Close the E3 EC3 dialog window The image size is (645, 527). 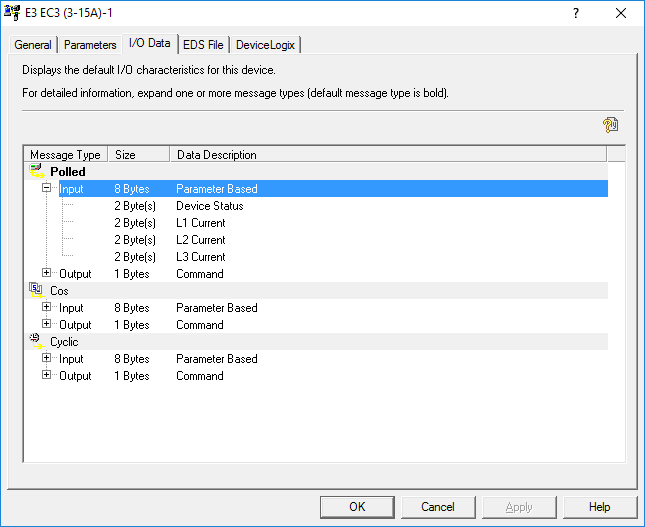pos(621,13)
